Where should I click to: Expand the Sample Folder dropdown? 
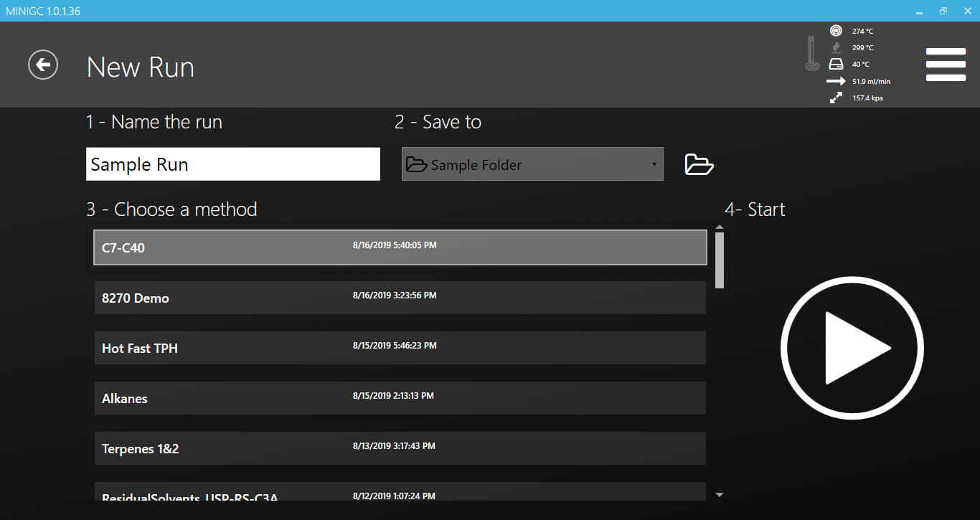[532, 164]
